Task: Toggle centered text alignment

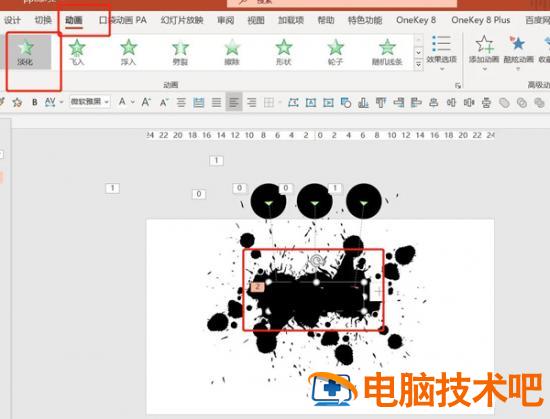Action: pyautogui.click(x=181, y=102)
